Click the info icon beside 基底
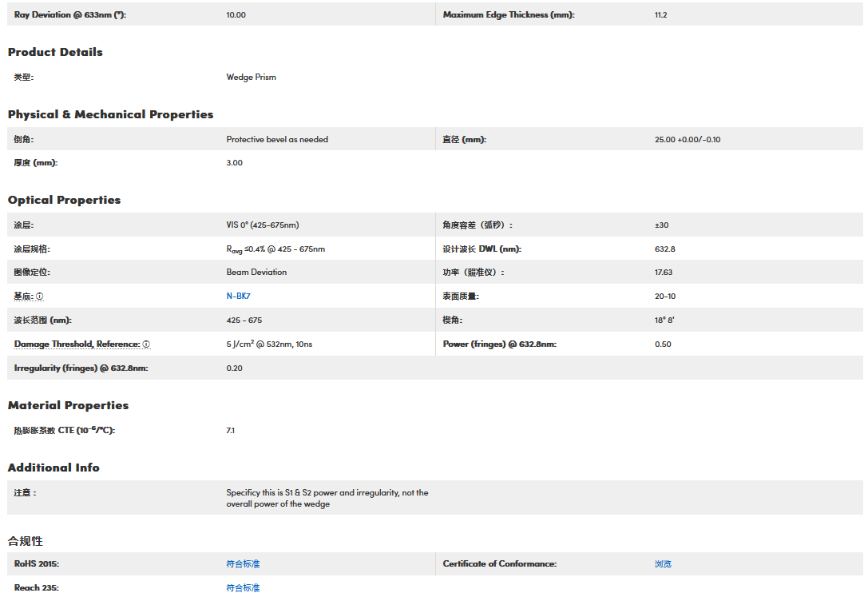Image resolution: width=868 pixels, height=593 pixels. click(40, 296)
